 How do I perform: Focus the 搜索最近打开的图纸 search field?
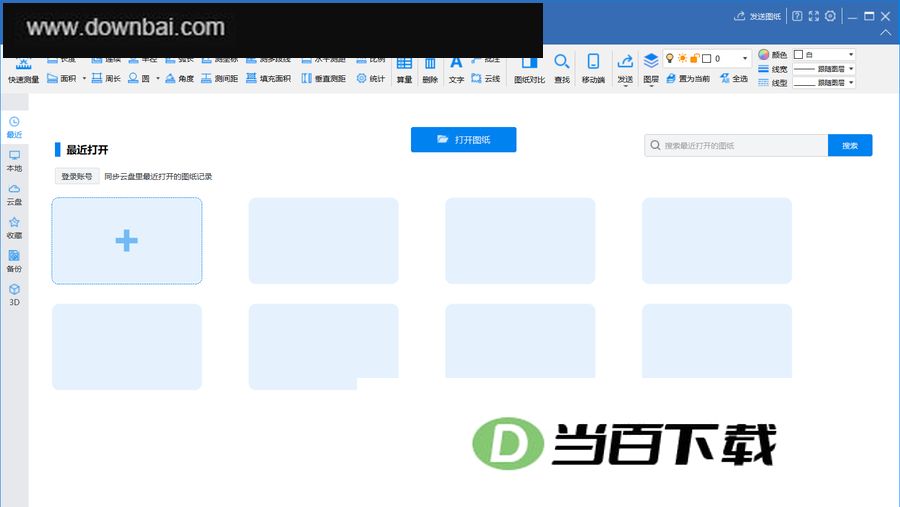click(x=736, y=145)
